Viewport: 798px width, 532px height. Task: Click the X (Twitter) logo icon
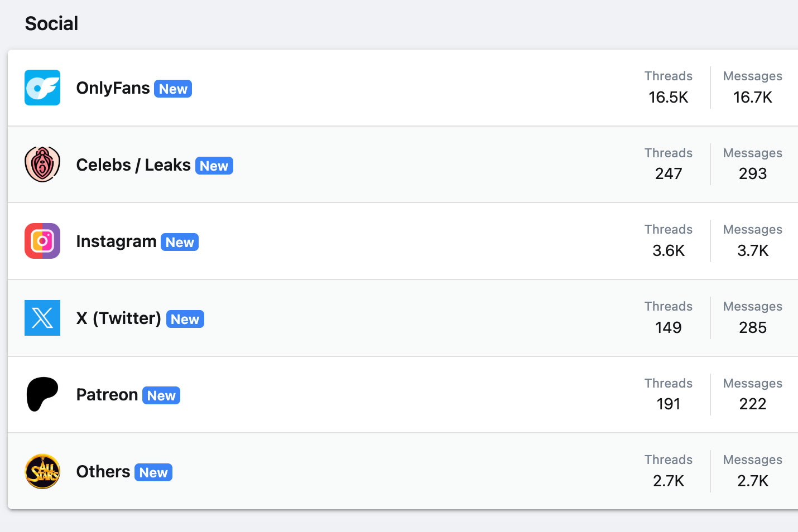pos(42,318)
